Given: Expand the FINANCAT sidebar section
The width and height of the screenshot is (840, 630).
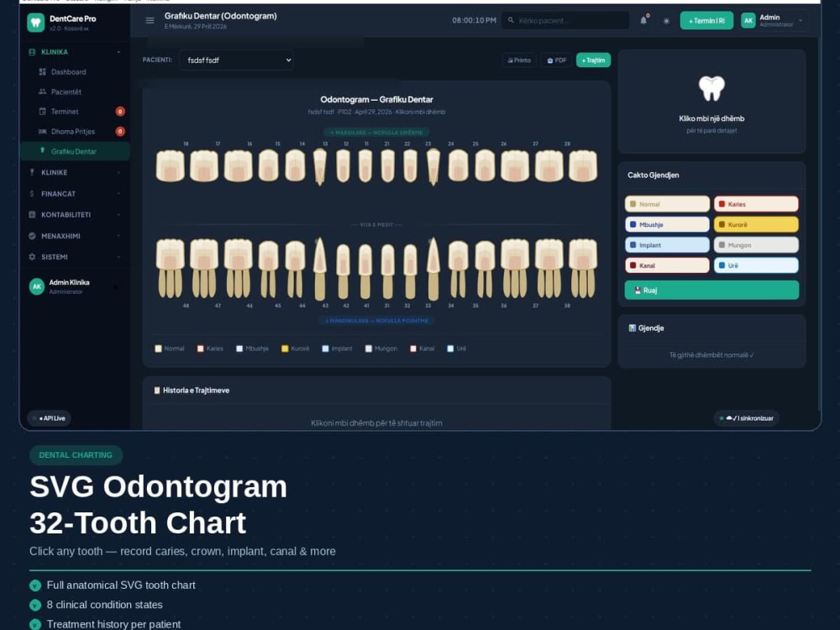Looking at the screenshot, I should pyautogui.click(x=75, y=193).
